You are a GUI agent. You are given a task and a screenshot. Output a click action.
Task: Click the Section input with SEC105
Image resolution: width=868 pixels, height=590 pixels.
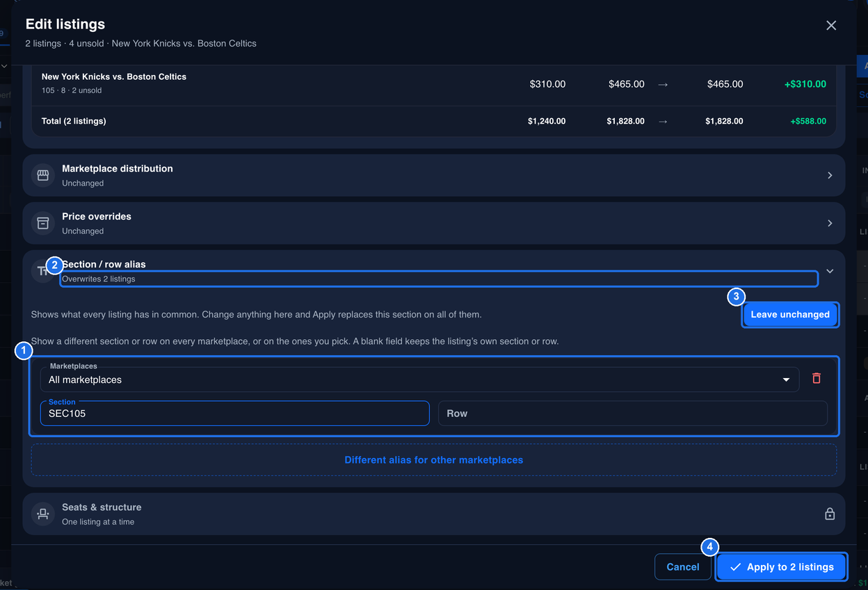click(234, 413)
